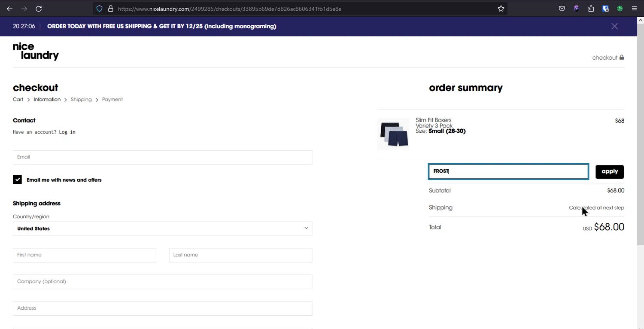Screen dimensions: 644x329
Task: Select the Shipping breadcrumb step
Action: pyautogui.click(x=81, y=100)
